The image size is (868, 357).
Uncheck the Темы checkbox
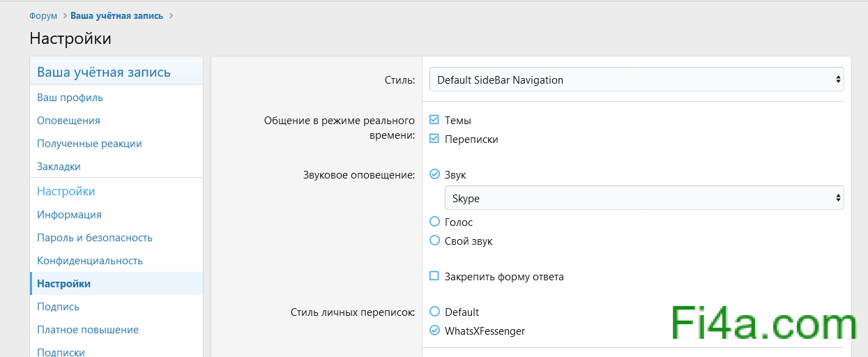coord(434,120)
